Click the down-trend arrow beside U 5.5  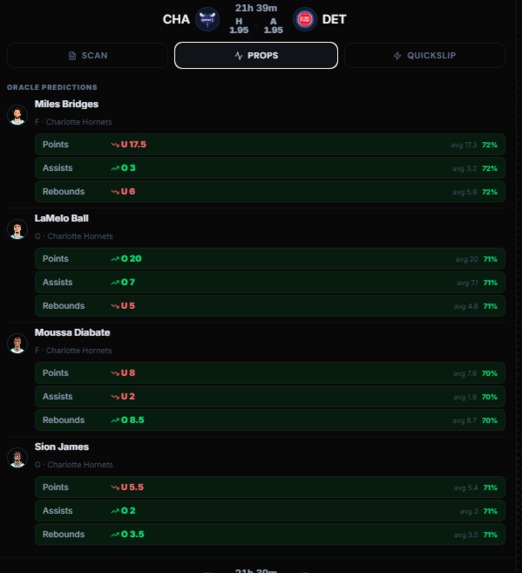pyautogui.click(x=115, y=487)
